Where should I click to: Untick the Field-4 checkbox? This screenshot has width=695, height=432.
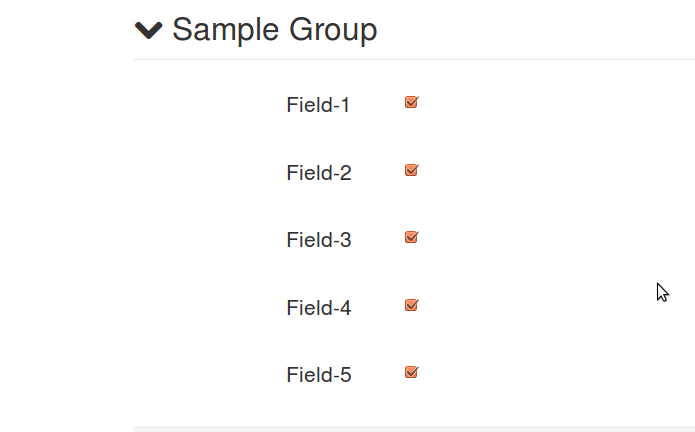coord(411,305)
